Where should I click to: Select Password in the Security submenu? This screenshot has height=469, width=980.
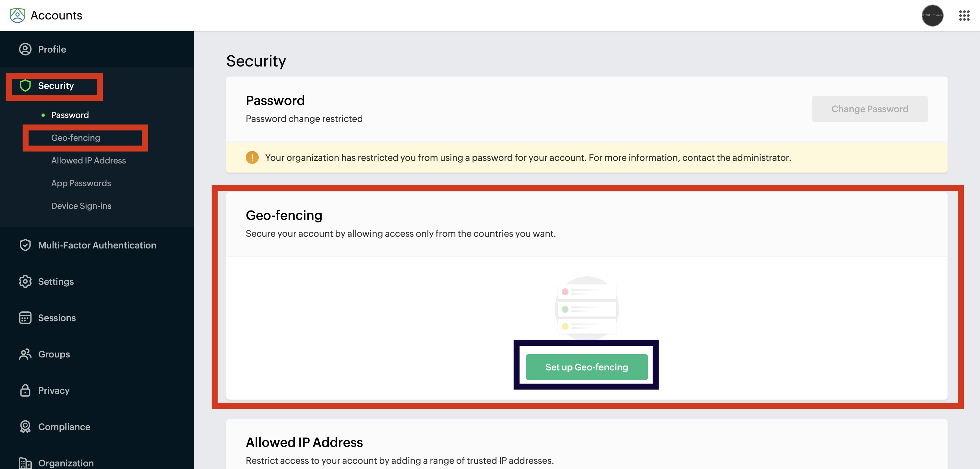point(70,115)
